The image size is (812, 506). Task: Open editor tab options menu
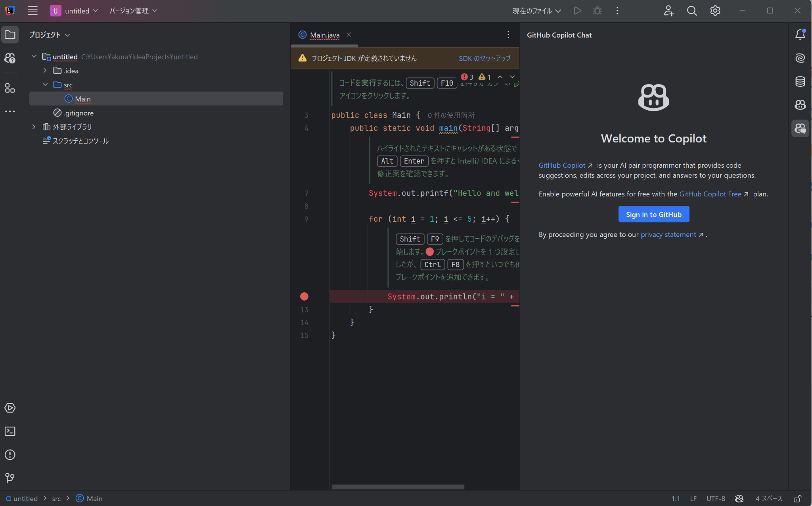pyautogui.click(x=508, y=35)
